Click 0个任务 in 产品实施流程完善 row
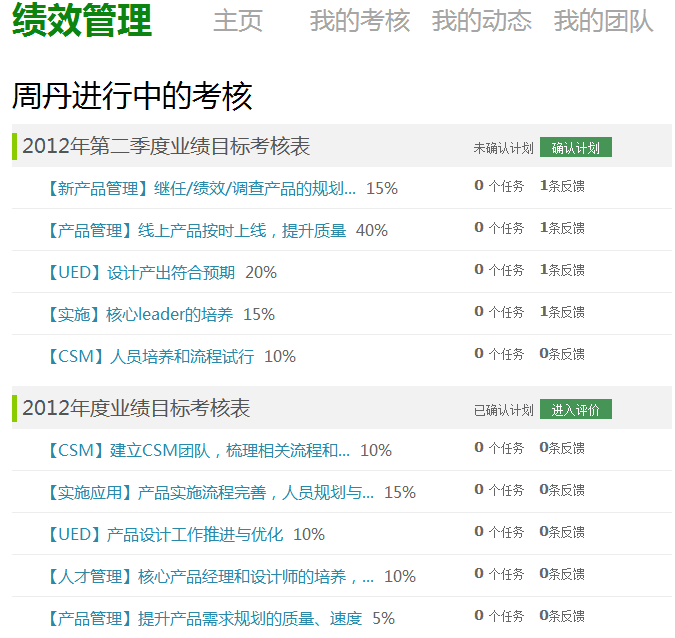This screenshot has height=638, width=675. pos(499,489)
